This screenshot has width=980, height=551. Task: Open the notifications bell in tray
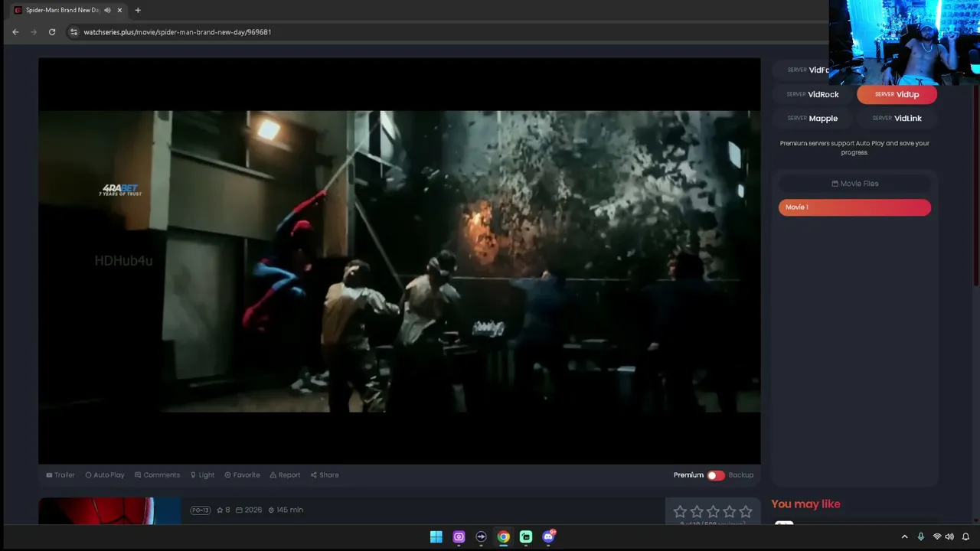click(965, 537)
